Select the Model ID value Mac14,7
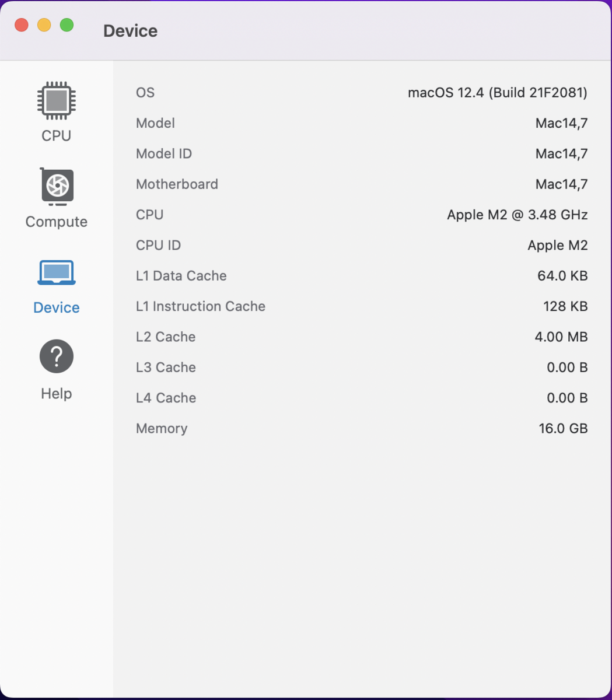Viewport: 612px width, 700px height. coord(561,154)
